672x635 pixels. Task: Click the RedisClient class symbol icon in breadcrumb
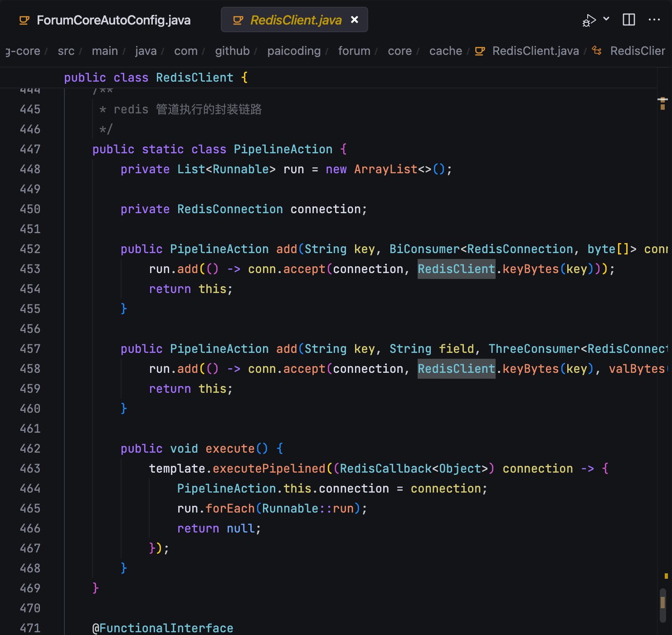click(x=597, y=51)
